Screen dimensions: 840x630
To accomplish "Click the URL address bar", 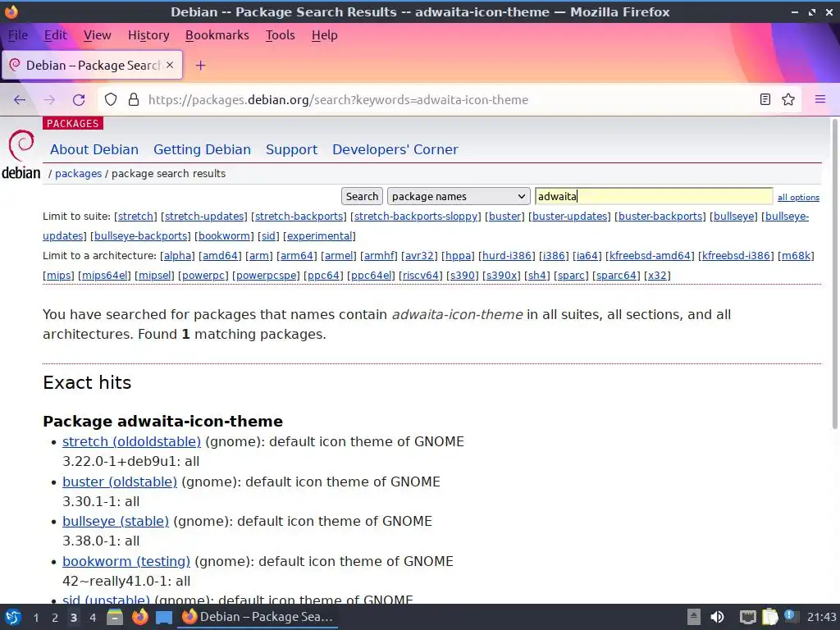I will pyautogui.click(x=449, y=99).
